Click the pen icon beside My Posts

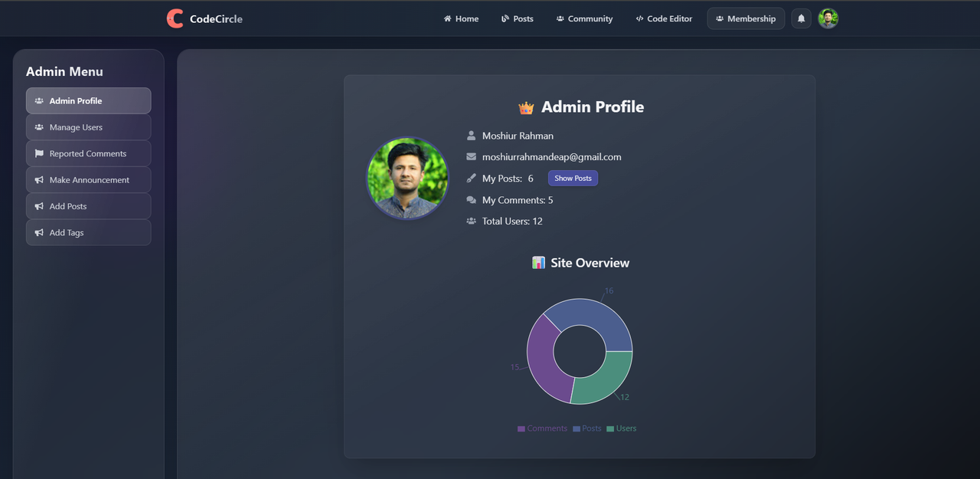[471, 178]
